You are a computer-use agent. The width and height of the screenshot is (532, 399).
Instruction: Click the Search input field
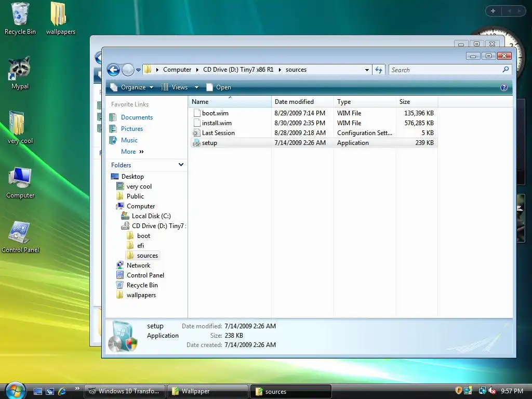(445, 70)
